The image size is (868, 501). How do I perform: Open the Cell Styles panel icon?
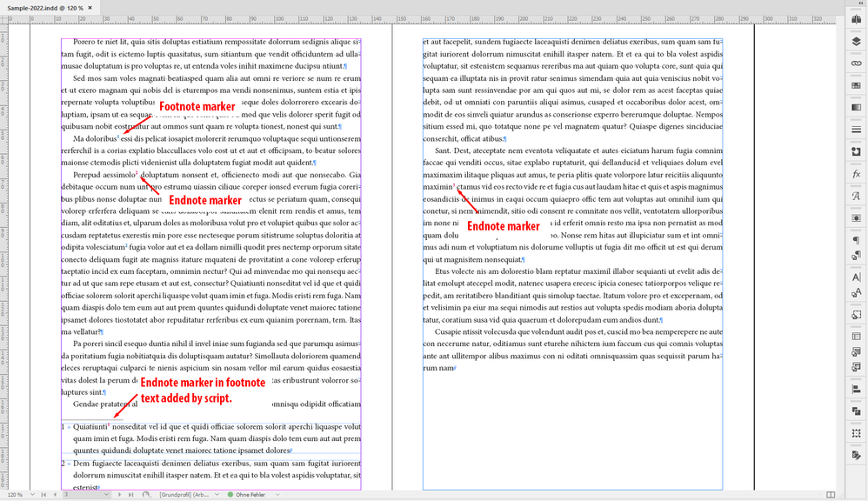click(x=857, y=366)
